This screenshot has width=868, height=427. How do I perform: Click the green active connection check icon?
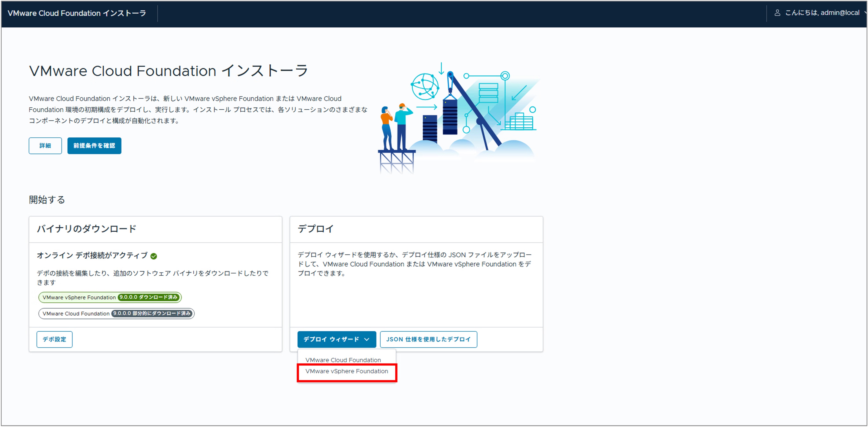point(154,256)
